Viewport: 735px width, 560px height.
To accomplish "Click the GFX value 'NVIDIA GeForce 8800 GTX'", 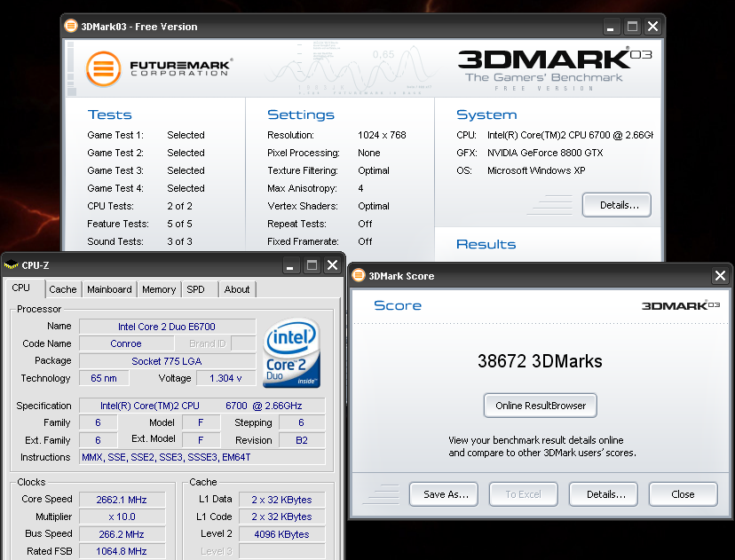I will coord(545,153).
